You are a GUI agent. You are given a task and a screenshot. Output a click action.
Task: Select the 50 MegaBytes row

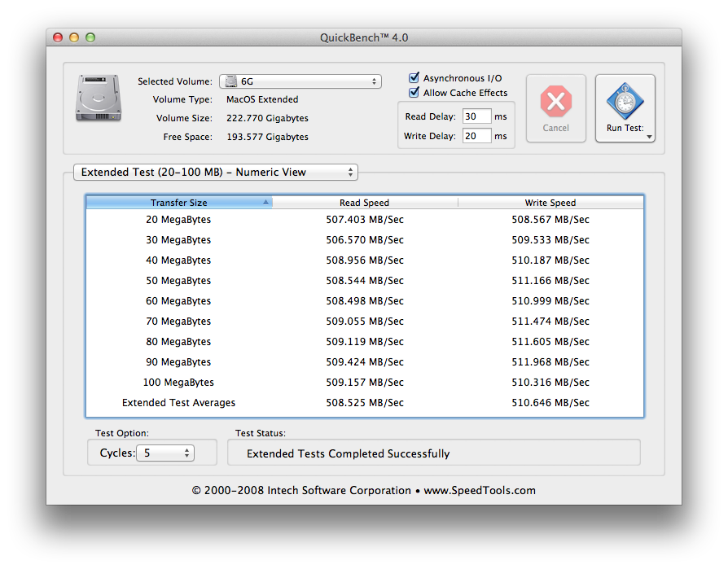click(x=365, y=281)
